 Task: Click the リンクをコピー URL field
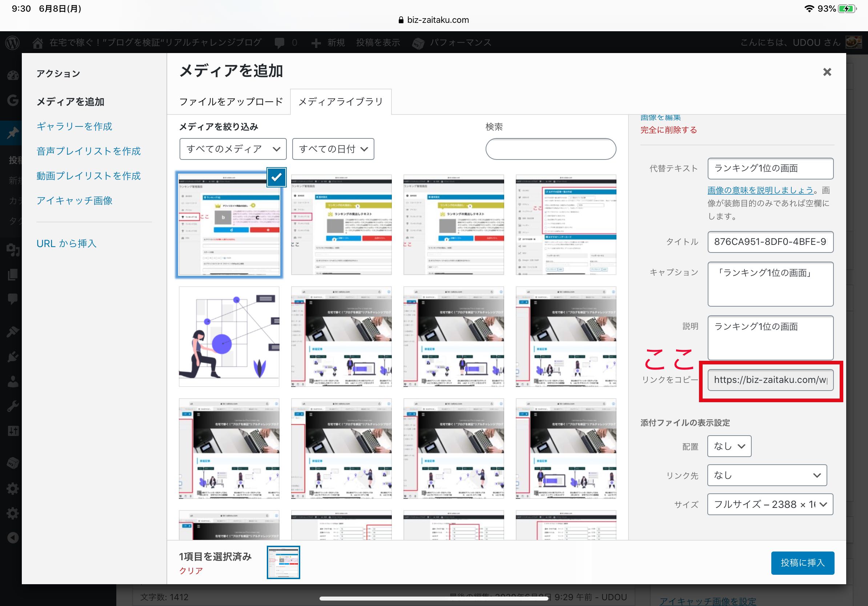771,380
